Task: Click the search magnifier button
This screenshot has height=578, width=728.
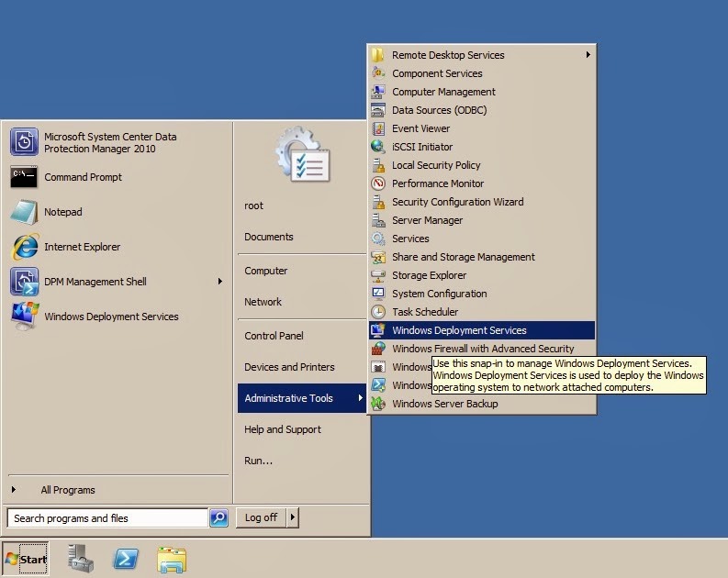Action: coord(218,517)
